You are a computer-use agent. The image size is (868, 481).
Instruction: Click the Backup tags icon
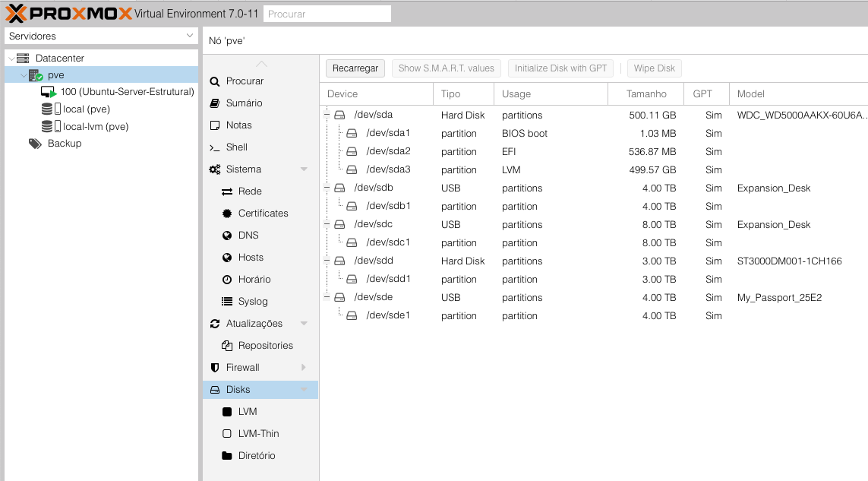(35, 144)
